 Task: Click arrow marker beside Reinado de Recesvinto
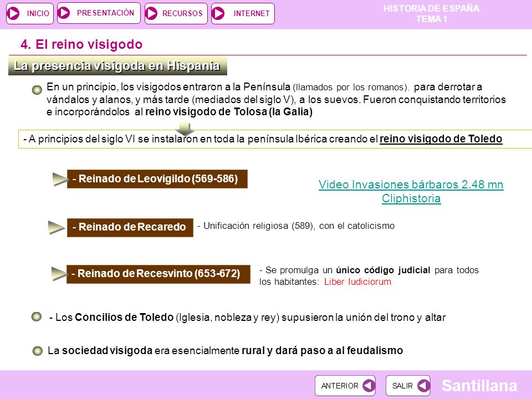pos(59,273)
